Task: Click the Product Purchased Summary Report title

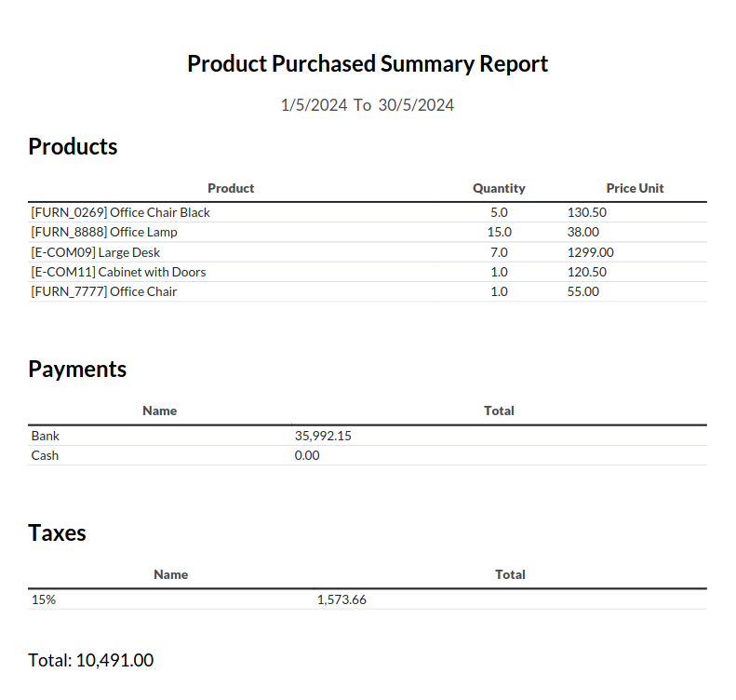Action: (x=368, y=64)
